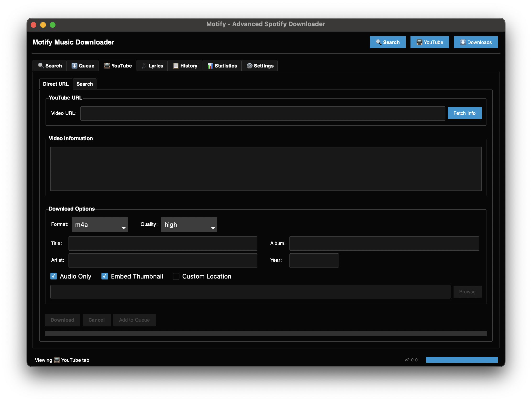Click into the Year text field
This screenshot has width=532, height=402.
tap(314, 260)
